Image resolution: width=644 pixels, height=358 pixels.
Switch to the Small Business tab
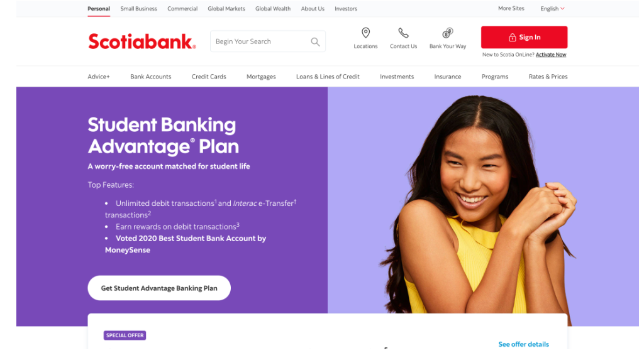[x=138, y=9]
